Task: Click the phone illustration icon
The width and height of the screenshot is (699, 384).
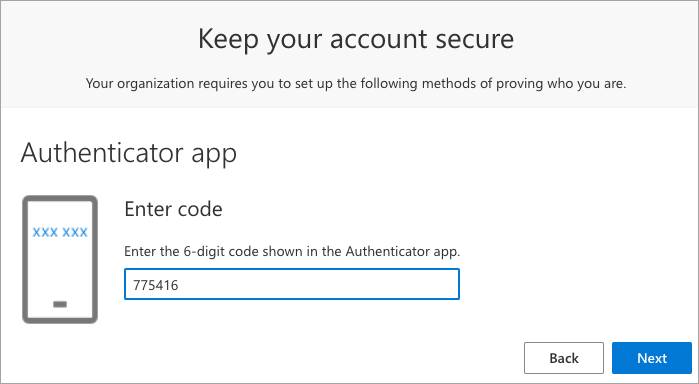Action: pos(60,259)
